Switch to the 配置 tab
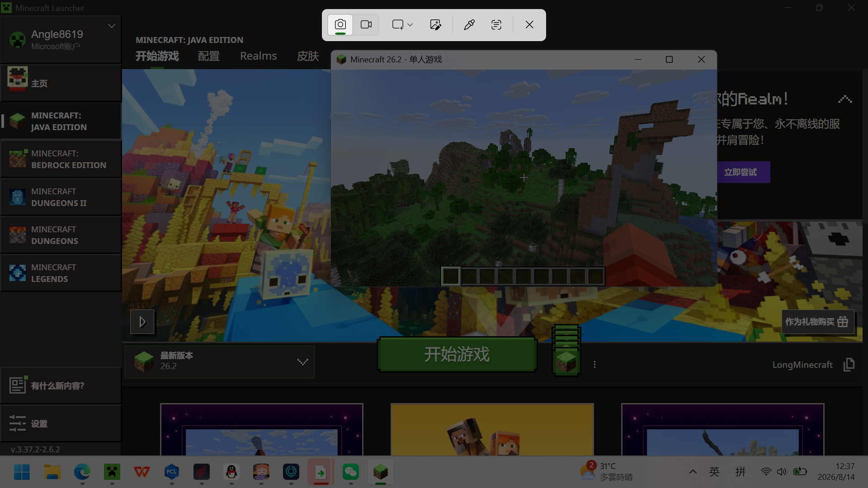 [209, 56]
